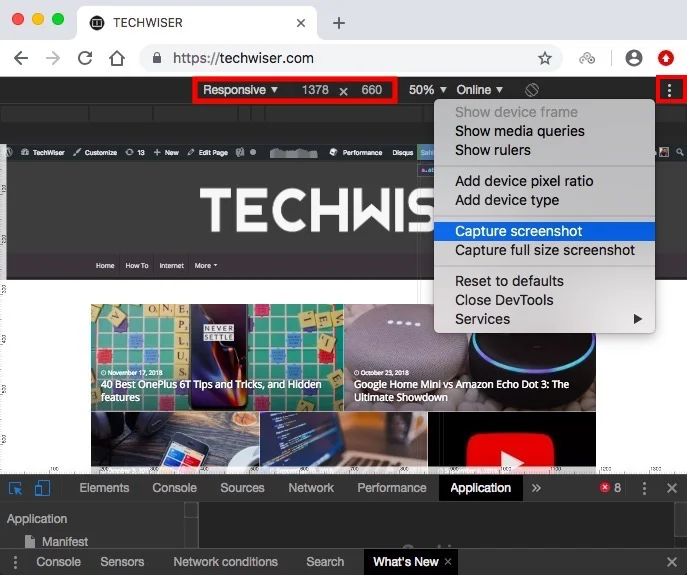Click the How To nav link
Screen dimensions: 687x575
point(137,266)
